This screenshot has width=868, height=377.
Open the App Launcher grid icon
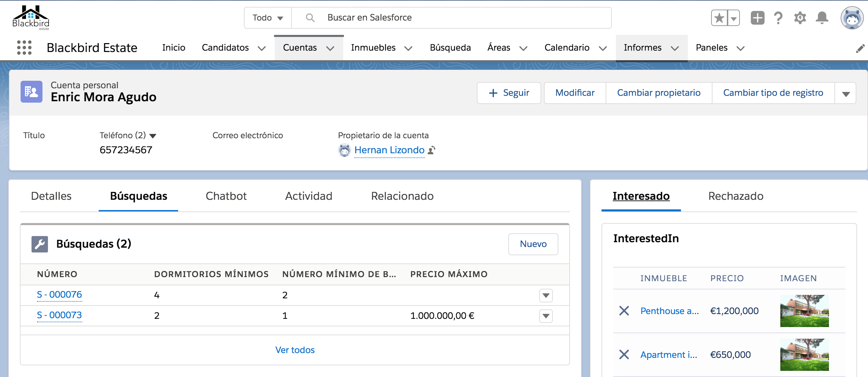tap(24, 48)
